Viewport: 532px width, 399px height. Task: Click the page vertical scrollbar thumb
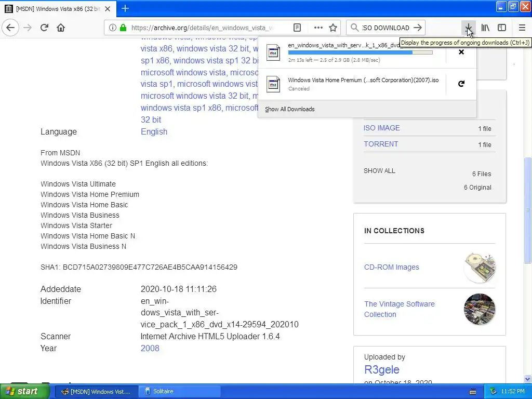click(528, 210)
